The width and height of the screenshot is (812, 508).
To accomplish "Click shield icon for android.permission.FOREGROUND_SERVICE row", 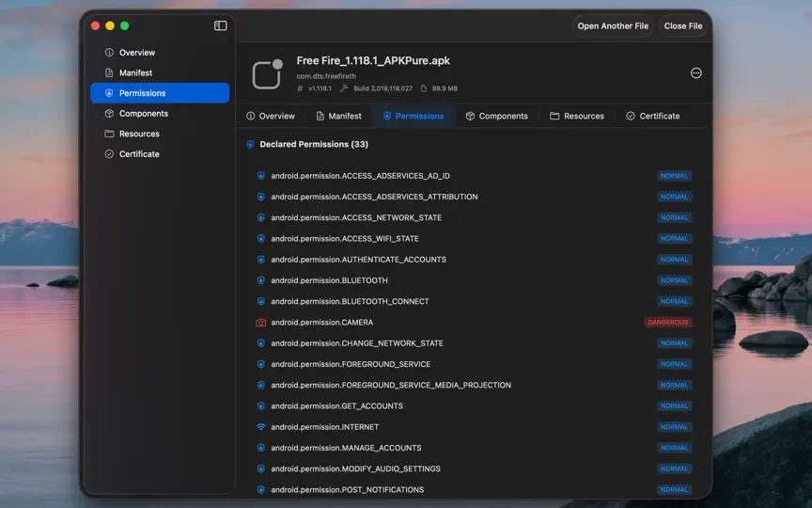I will tap(261, 364).
